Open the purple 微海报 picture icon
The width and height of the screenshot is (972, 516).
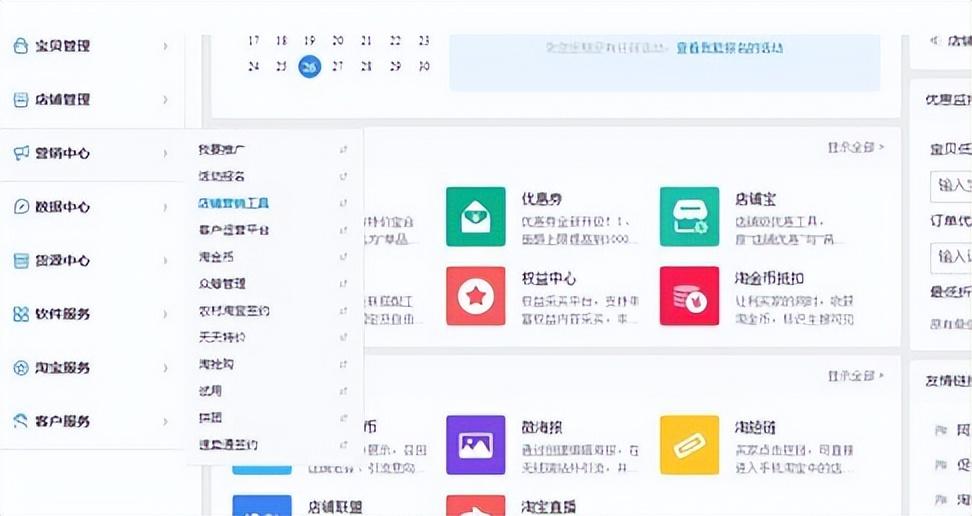pos(475,445)
